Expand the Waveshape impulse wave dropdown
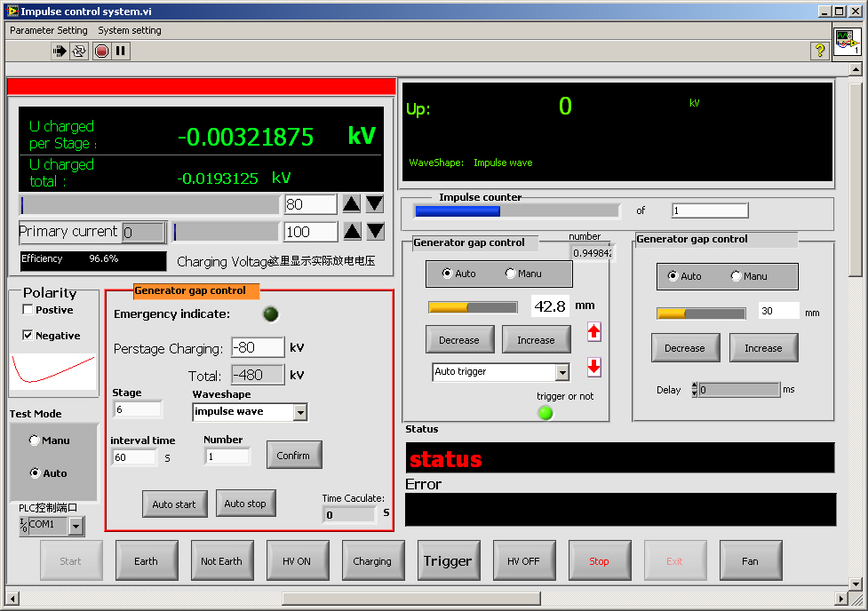This screenshot has height=611, width=868. click(x=300, y=412)
